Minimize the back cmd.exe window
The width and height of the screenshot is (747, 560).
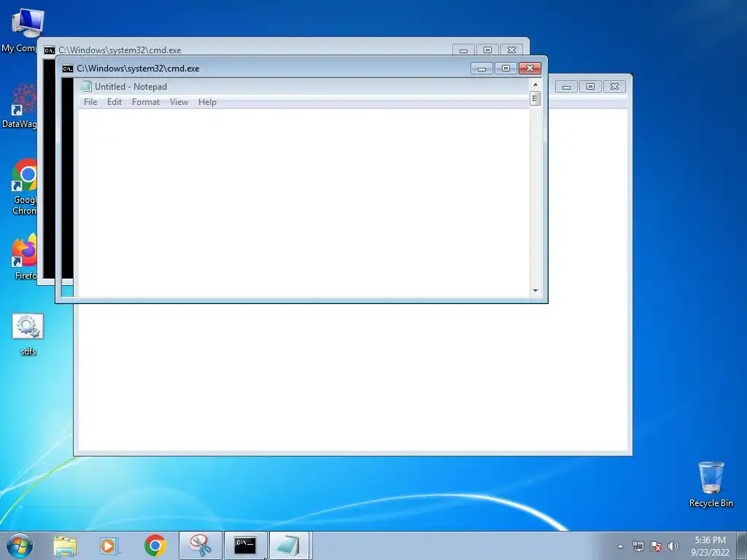pos(463,50)
